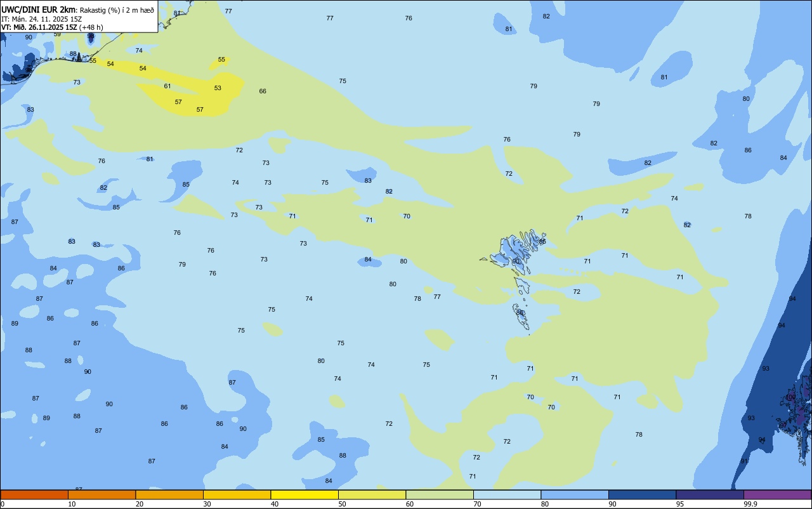The height and width of the screenshot is (509, 812).
Task: Click the legend tick label "95"
Action: [680, 504]
